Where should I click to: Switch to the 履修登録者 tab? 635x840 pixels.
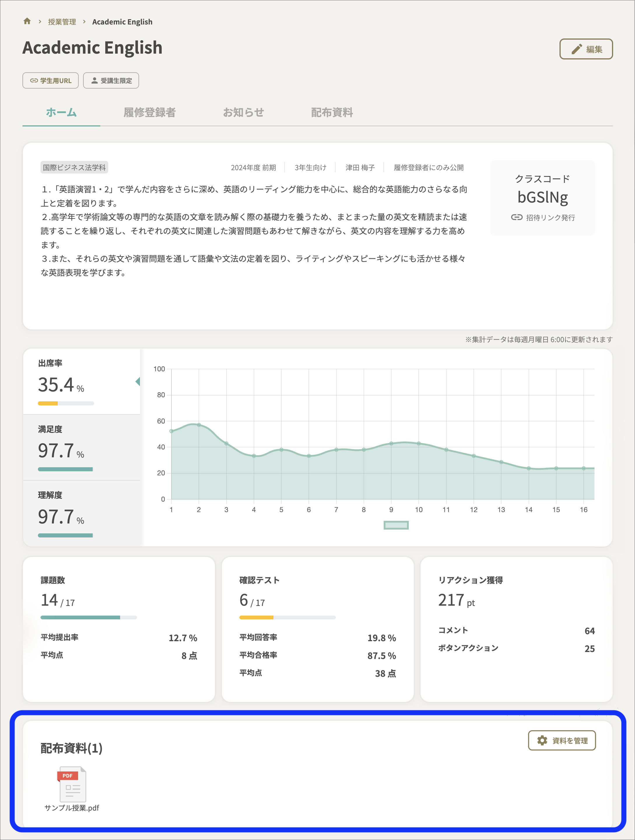149,113
